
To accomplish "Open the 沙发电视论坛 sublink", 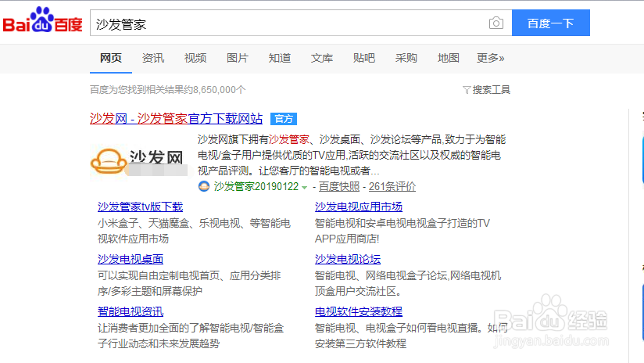I will (x=348, y=260).
